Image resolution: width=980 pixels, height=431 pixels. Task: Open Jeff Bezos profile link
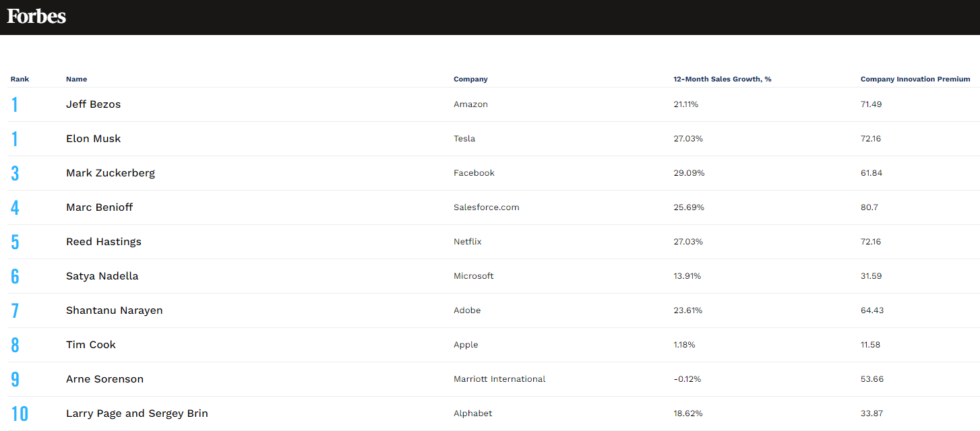[93, 104]
